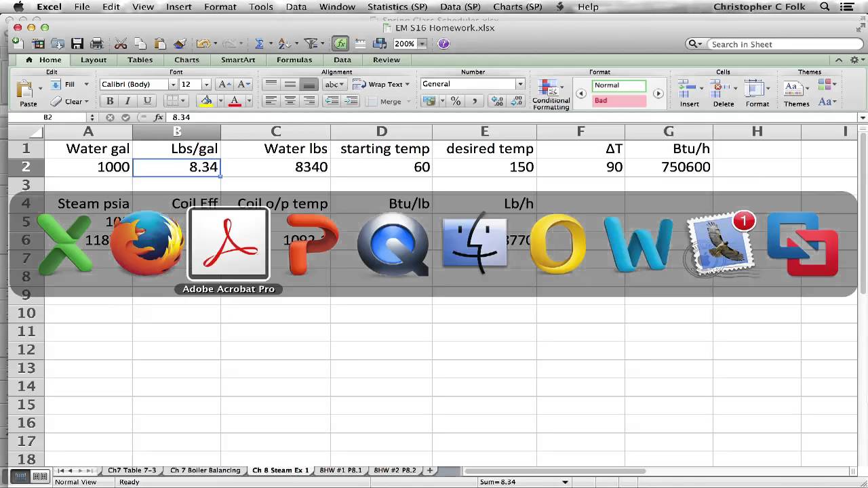
Task: Open the font size 12 dropdown
Action: 206,84
